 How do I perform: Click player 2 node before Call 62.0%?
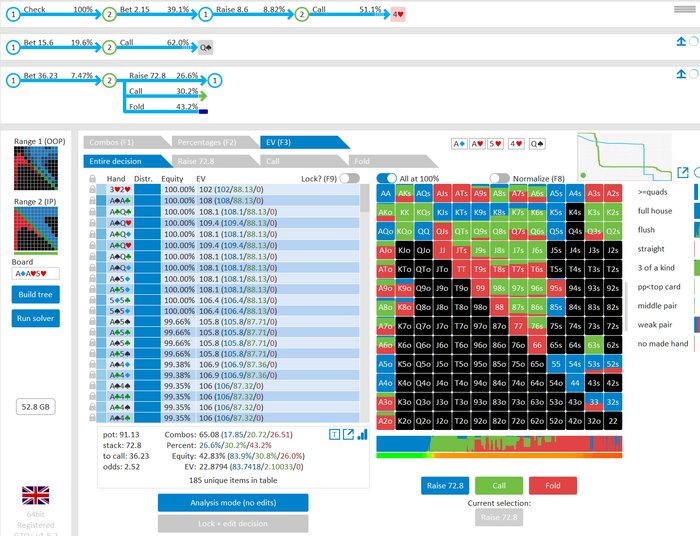click(x=109, y=47)
